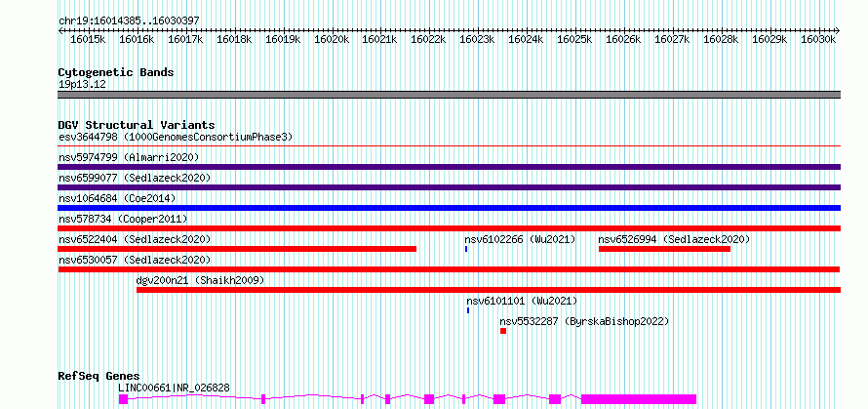Click the 16029k ruler position

coord(769,39)
